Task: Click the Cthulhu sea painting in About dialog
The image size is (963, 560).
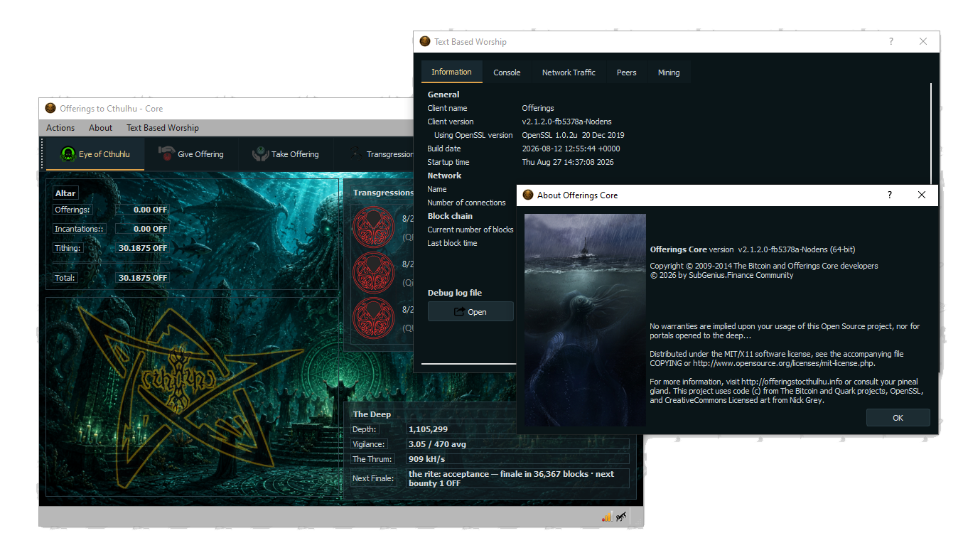Action: click(585, 320)
